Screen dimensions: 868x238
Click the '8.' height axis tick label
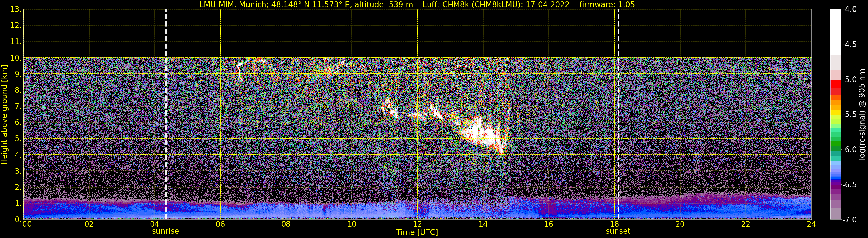pyautogui.click(x=18, y=90)
